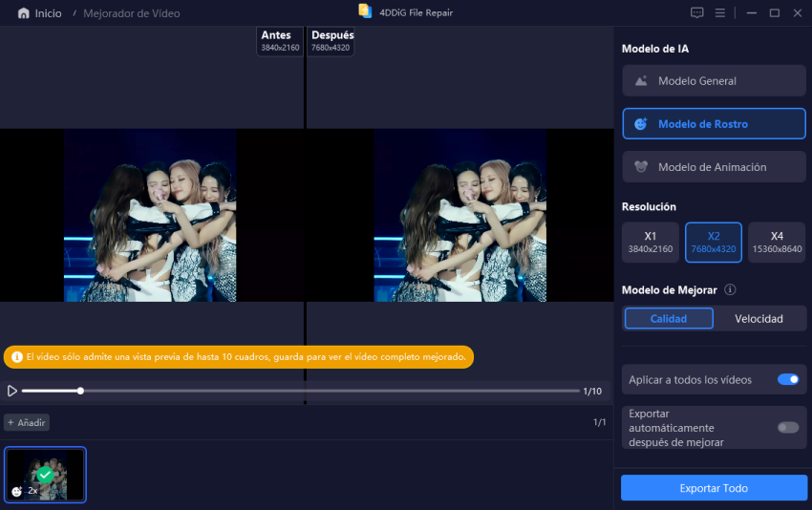The height and width of the screenshot is (510, 812).
Task: Switch to Velocidad enhancement mode
Action: [x=759, y=319]
